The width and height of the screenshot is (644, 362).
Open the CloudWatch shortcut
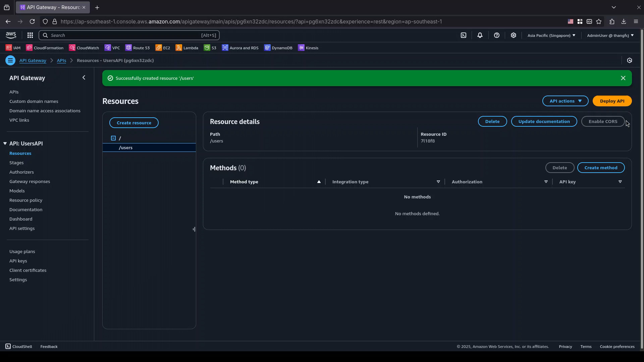[x=84, y=48]
